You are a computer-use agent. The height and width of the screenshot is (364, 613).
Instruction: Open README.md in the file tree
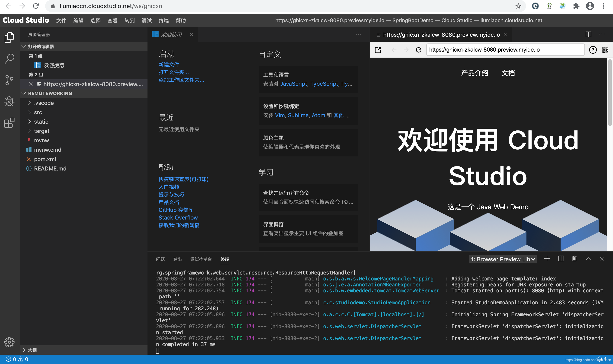[x=83, y=169]
